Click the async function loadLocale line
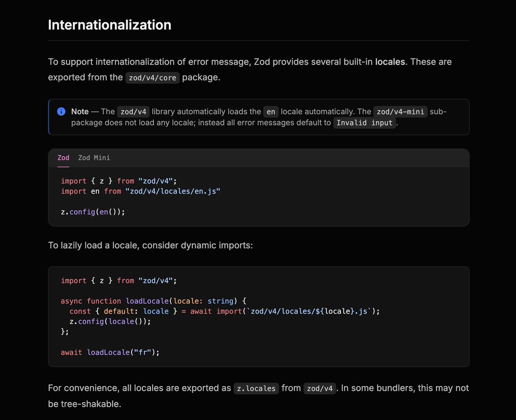516x420 pixels. pyautogui.click(x=153, y=301)
